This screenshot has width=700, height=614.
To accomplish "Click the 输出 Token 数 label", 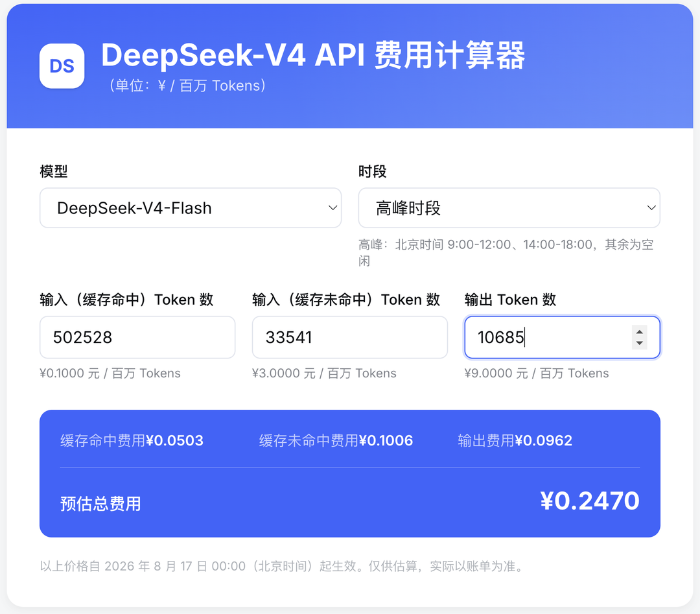I will click(x=510, y=300).
